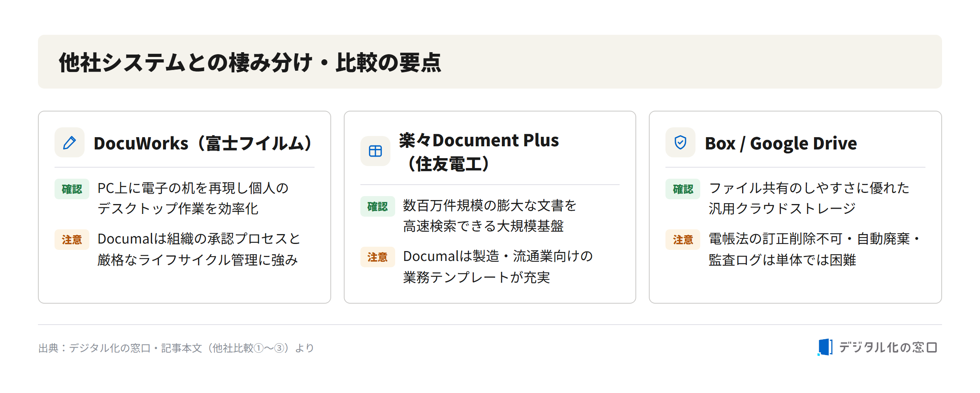Click the text Documalは組織の承認プロセスと
This screenshot has height=393, width=980.
click(199, 239)
